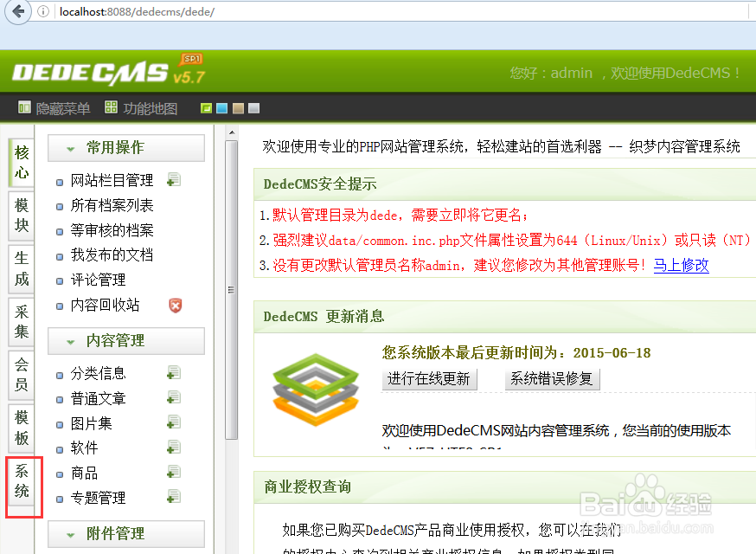Click the browser back arrow button

pos(18,10)
